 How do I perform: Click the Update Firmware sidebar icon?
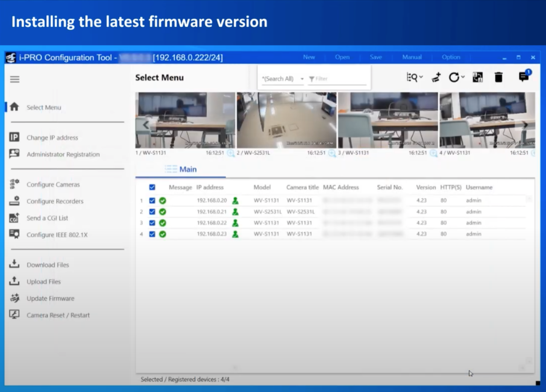[x=15, y=298]
